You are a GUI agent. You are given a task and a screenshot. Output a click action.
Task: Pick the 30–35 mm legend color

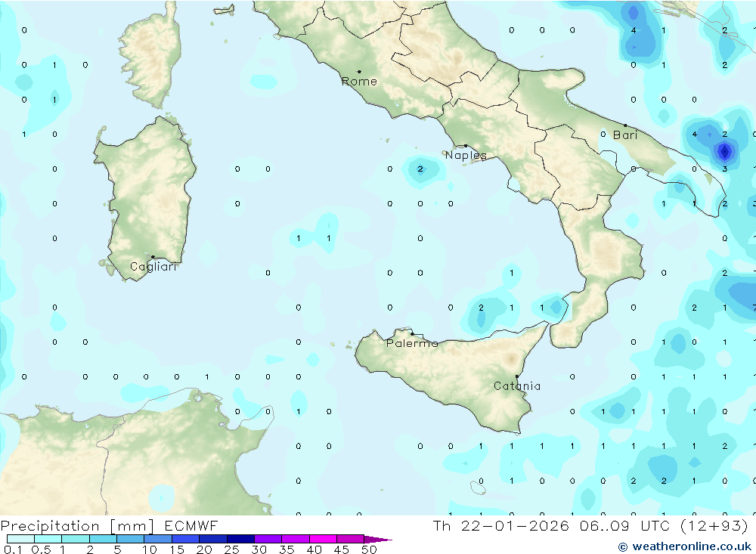(x=268, y=539)
